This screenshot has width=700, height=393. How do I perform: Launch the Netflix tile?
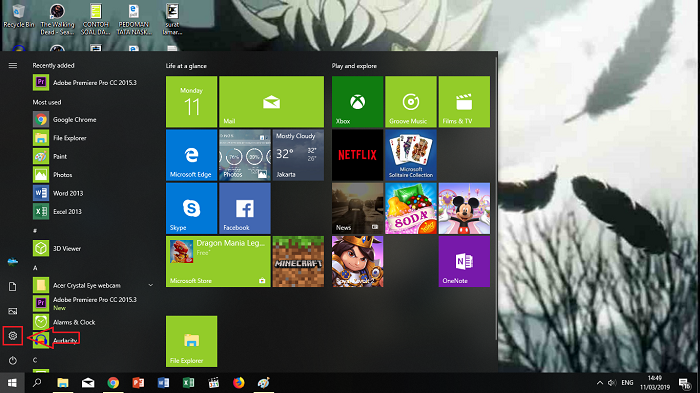pyautogui.click(x=357, y=155)
